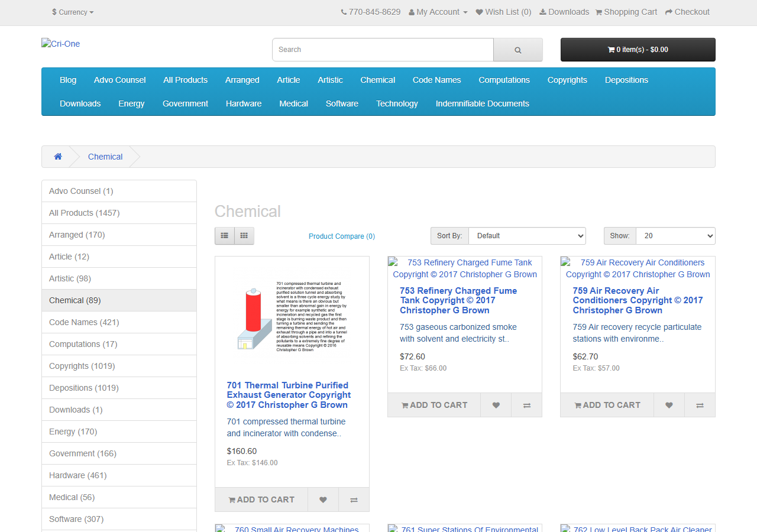Compare the 753 Refinery Fume Tank product
The image size is (757, 532).
tap(526, 405)
